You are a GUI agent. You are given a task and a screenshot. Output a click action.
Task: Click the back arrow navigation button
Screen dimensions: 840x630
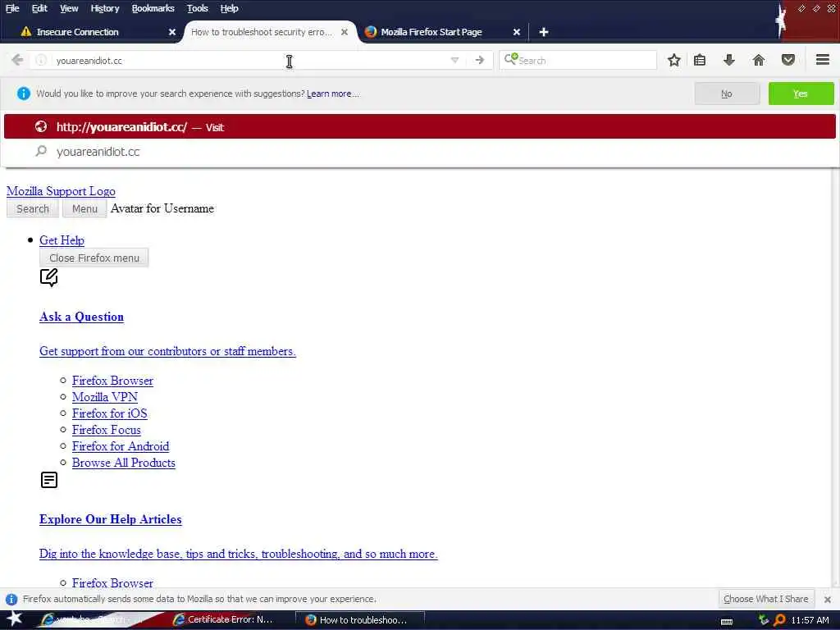(17, 60)
